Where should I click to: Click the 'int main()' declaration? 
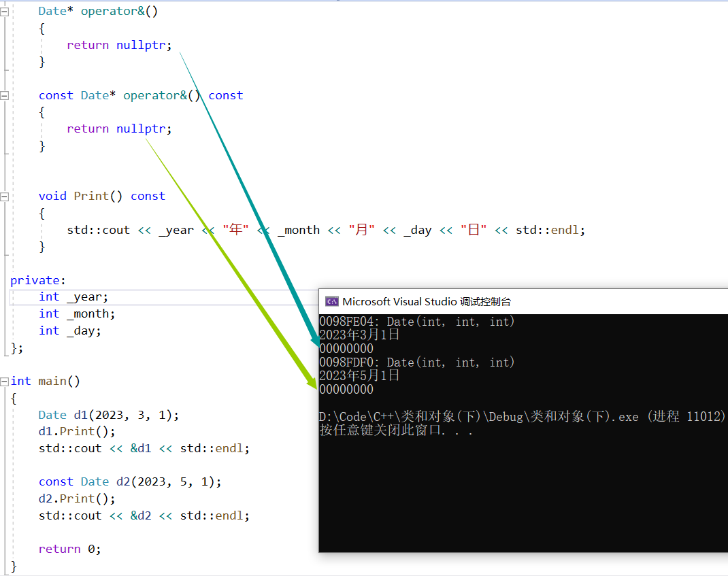coord(45,381)
